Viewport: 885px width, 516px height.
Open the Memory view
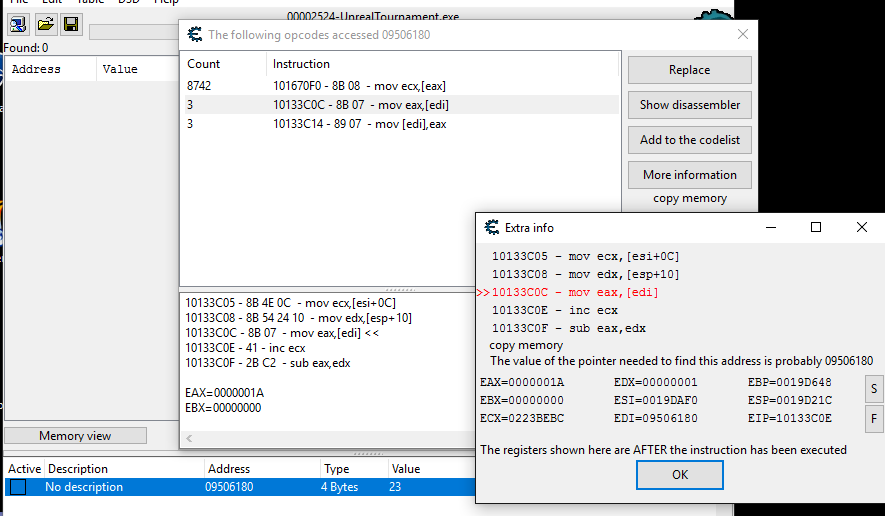pyautogui.click(x=75, y=436)
